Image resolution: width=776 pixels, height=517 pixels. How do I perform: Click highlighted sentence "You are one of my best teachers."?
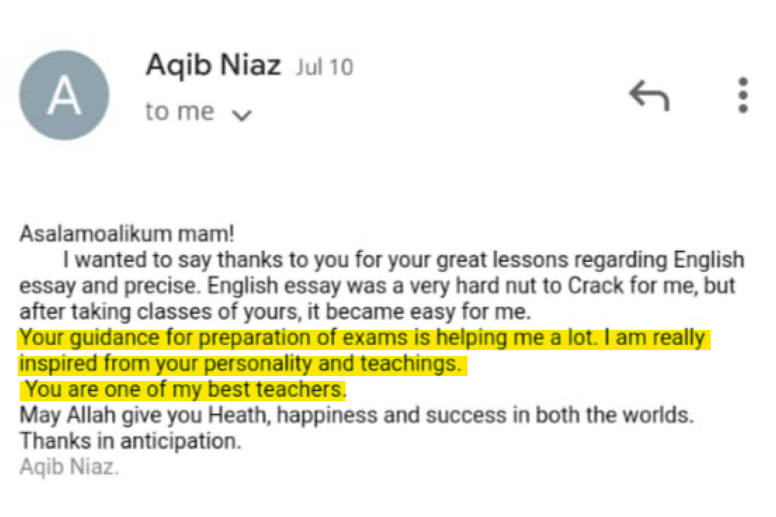[x=185, y=389]
